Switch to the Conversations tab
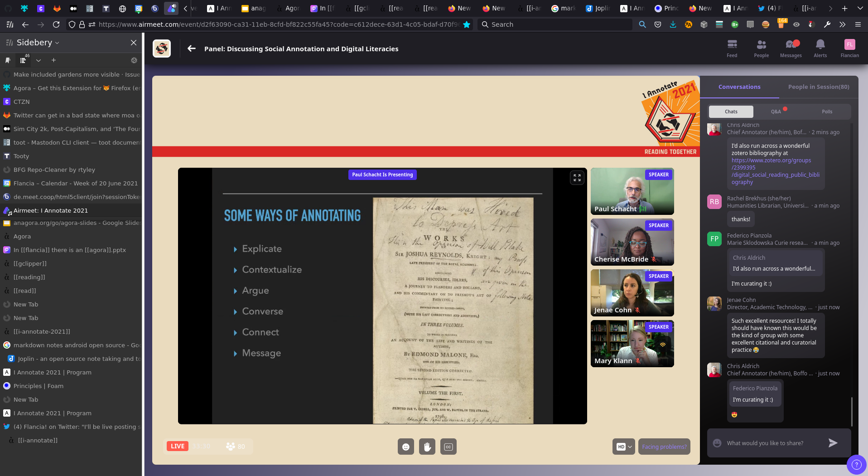 coord(739,87)
